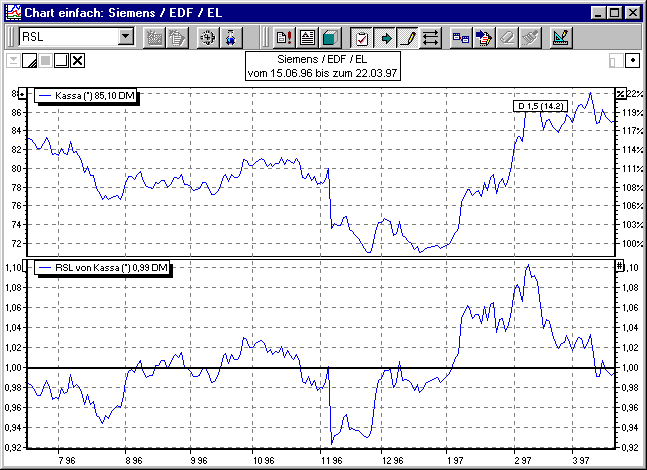Click the X-marked box in second toolbar row
The height and width of the screenshot is (470, 647).
tap(78, 62)
